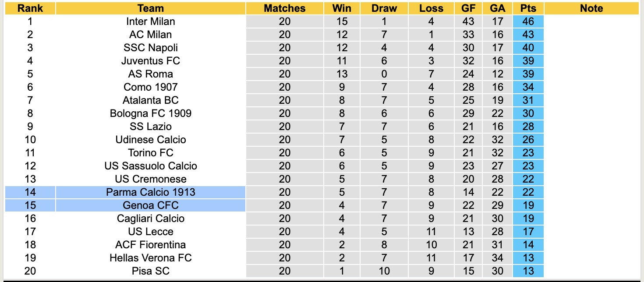Click the Win column header
The image size is (644, 282).
[342, 8]
